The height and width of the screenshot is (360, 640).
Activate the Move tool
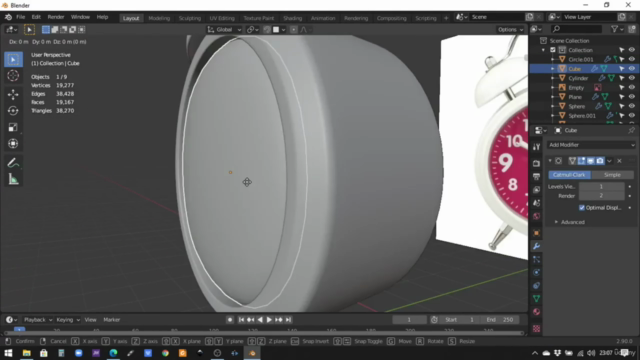13,94
